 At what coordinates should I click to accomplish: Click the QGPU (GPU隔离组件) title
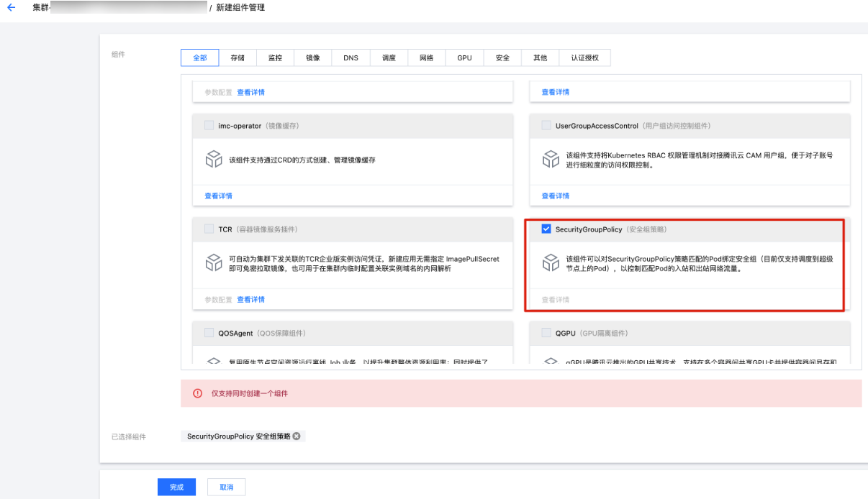592,333
